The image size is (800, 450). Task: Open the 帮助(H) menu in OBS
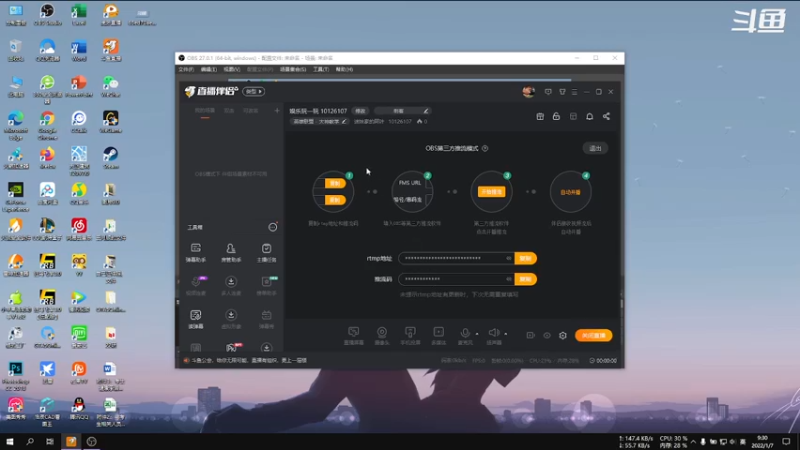[344, 69]
